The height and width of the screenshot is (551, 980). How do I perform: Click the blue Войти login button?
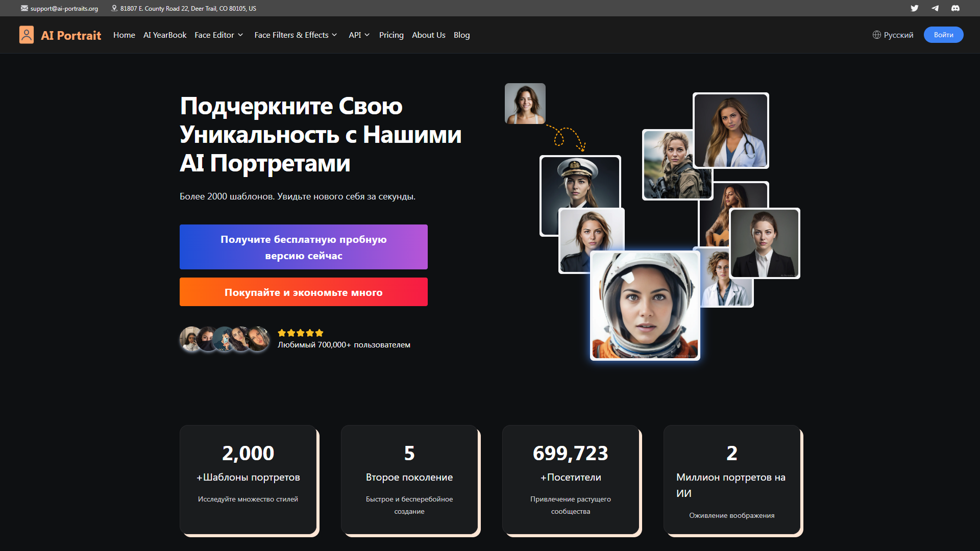[943, 35]
